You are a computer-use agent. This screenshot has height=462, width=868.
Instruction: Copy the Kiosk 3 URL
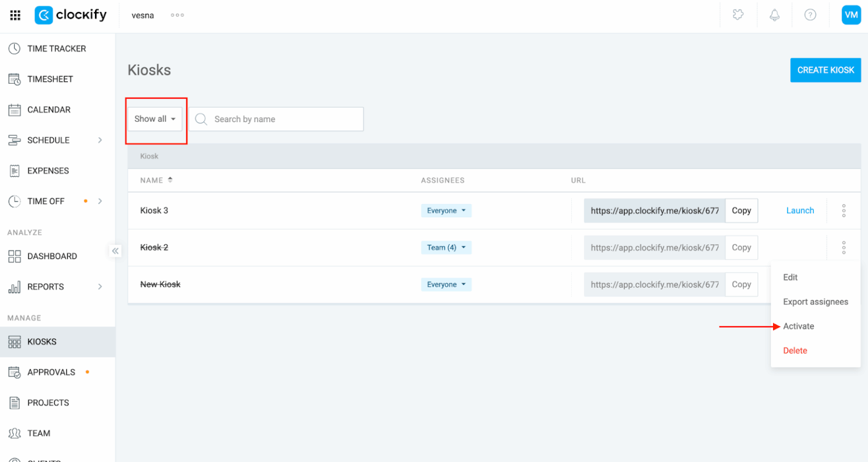coord(741,211)
